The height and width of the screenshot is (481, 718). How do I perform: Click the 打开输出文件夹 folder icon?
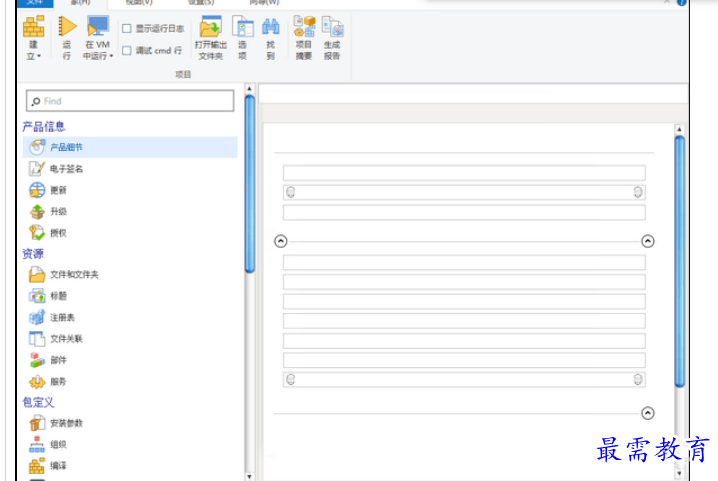point(211,27)
